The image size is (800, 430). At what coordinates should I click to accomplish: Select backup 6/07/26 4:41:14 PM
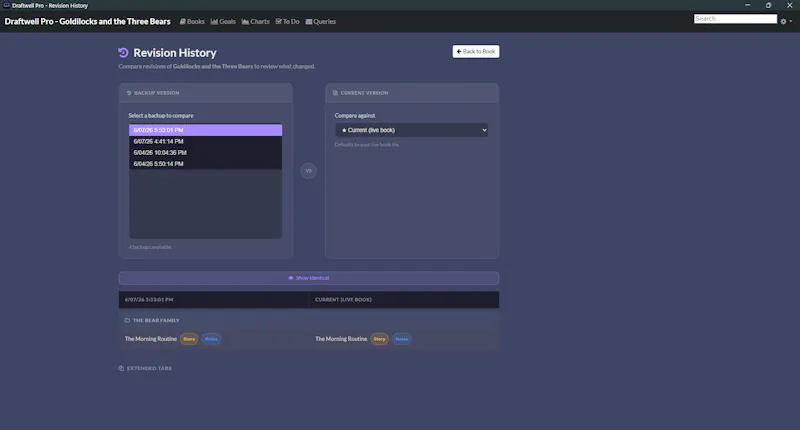[205, 141]
